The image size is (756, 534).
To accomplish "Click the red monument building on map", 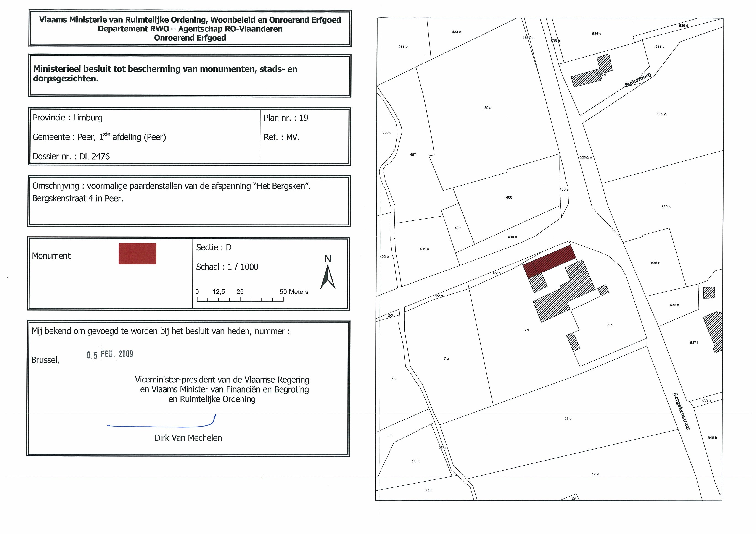I will click(x=549, y=261).
